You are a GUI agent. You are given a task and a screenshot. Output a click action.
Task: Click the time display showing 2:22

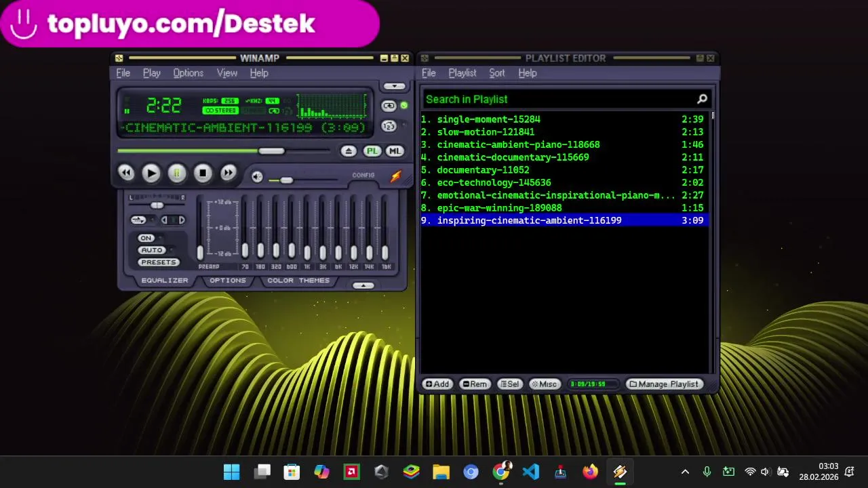tap(163, 106)
